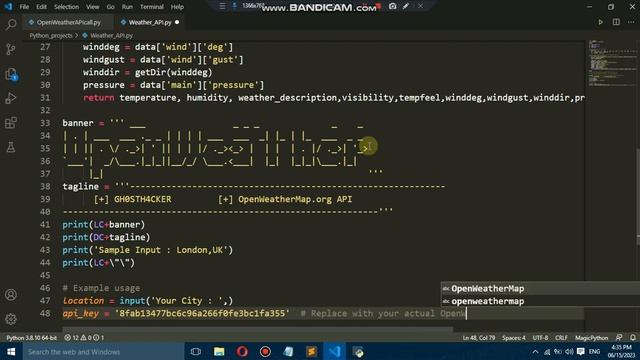Run the Python file with play button
Image resolution: width=640 pixels, height=360 pixels.
click(600, 22)
